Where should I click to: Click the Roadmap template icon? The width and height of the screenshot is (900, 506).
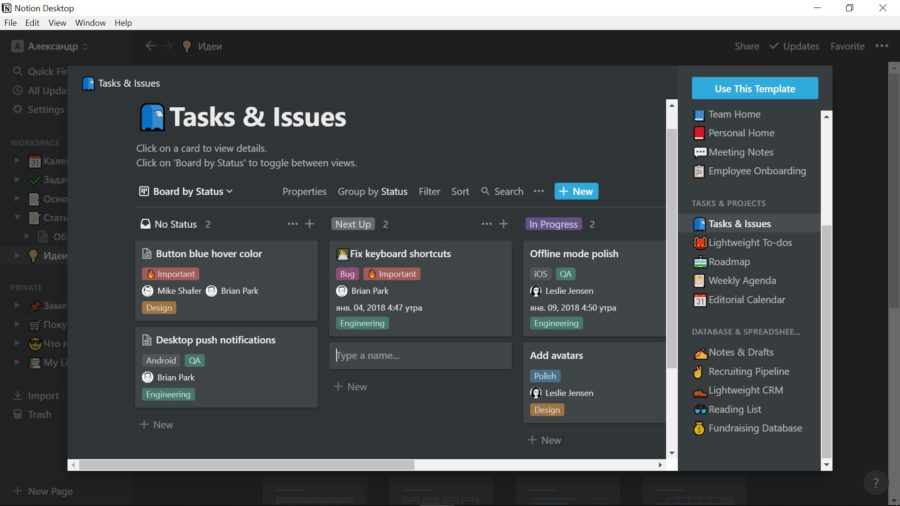pyautogui.click(x=700, y=262)
